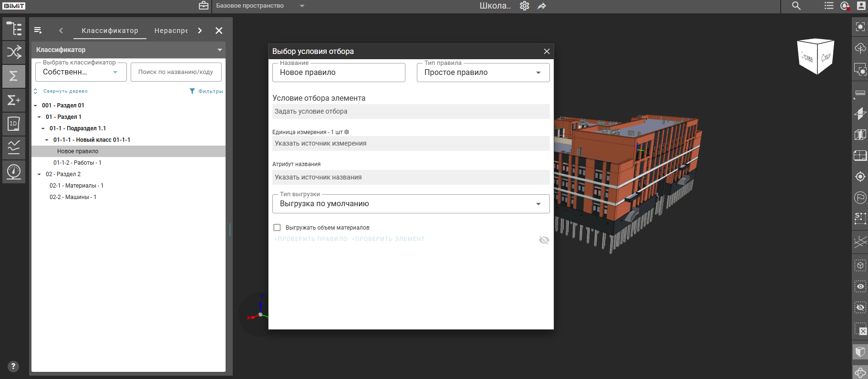Click the settings gear next to Школа
This screenshot has width=868, height=379.
[525, 6]
